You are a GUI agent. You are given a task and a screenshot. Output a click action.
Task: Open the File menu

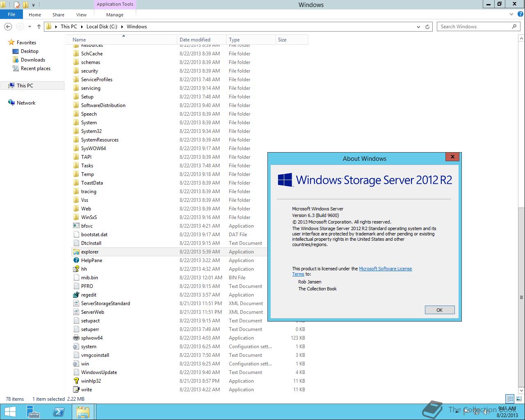pos(11,14)
